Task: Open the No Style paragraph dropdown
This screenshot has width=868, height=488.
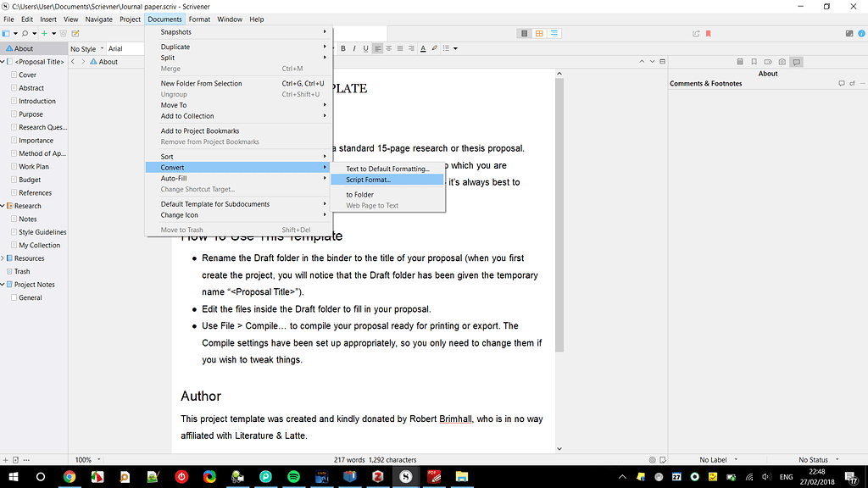Action: coord(87,48)
